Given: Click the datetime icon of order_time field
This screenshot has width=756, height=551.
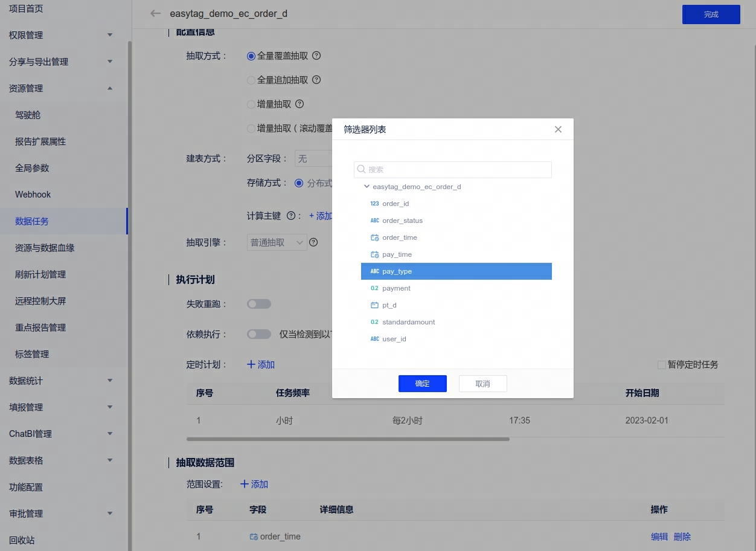Looking at the screenshot, I should tap(374, 237).
